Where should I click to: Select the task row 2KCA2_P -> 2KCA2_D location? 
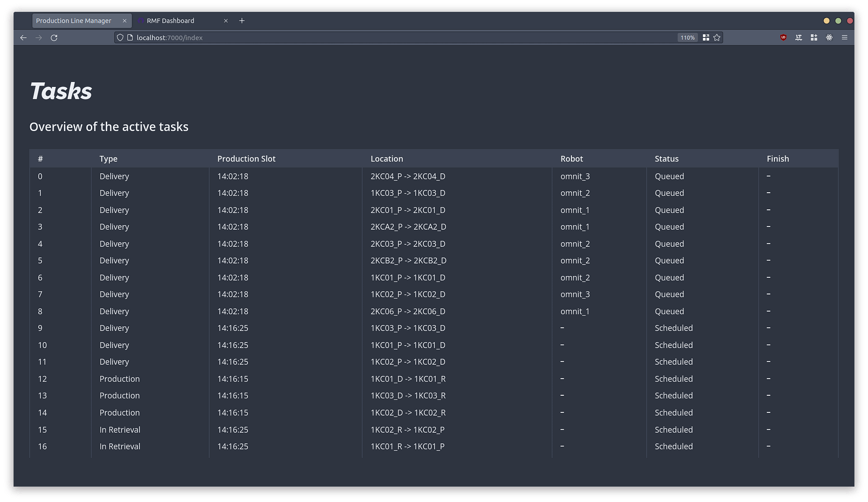(x=408, y=227)
